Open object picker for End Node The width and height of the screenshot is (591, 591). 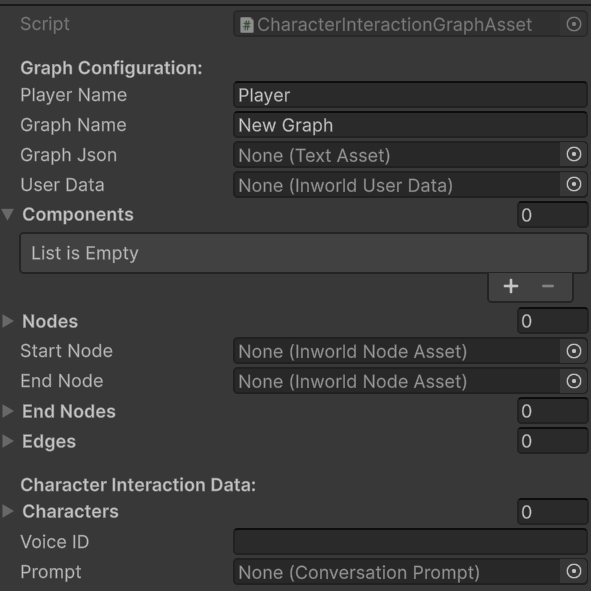coord(574,381)
